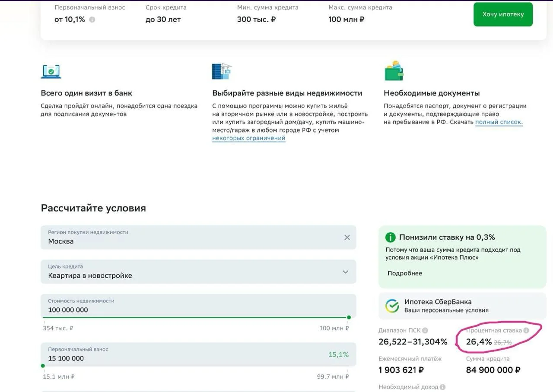Click the laptop icon above 'Всего один визит в банк'
The height and width of the screenshot is (392, 553).
point(51,71)
